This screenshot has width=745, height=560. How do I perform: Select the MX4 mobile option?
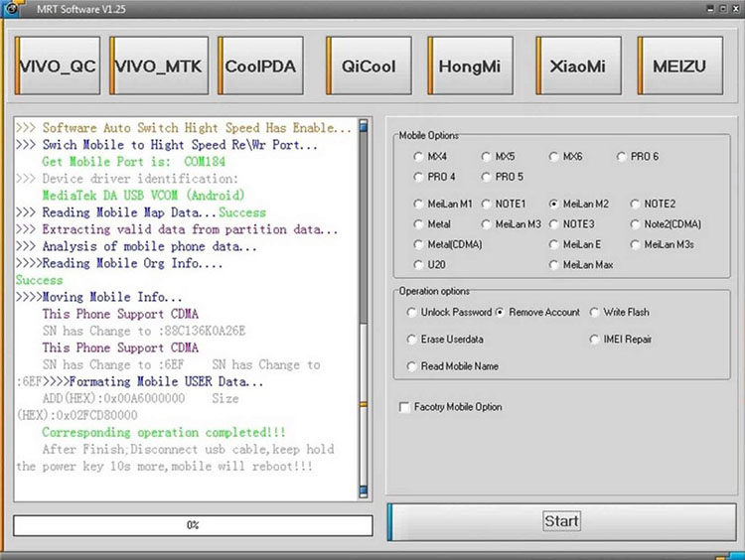(x=430, y=156)
